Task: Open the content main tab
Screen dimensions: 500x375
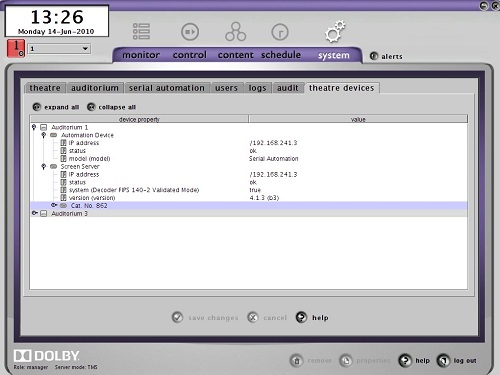Action: [236, 55]
